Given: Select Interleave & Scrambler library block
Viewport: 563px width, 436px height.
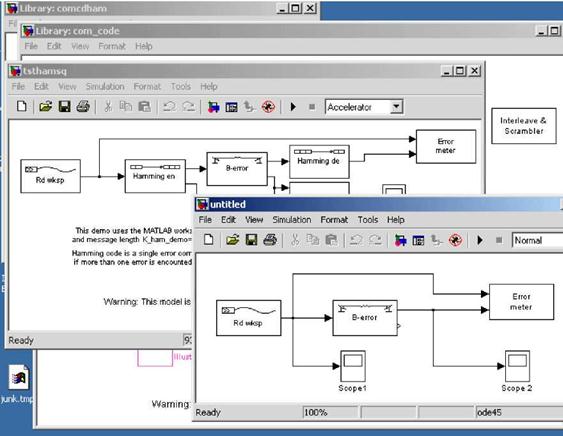Looking at the screenshot, I should [x=524, y=126].
